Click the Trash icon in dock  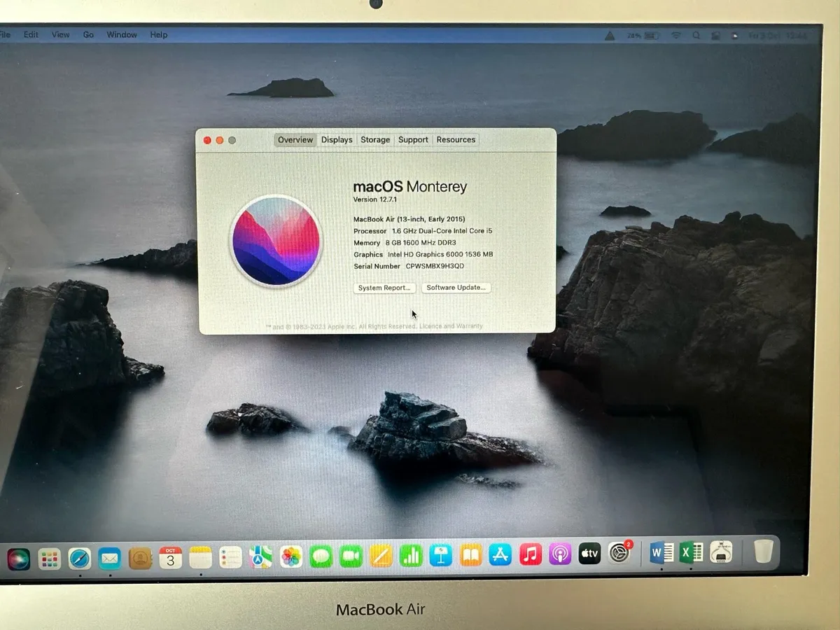click(764, 551)
